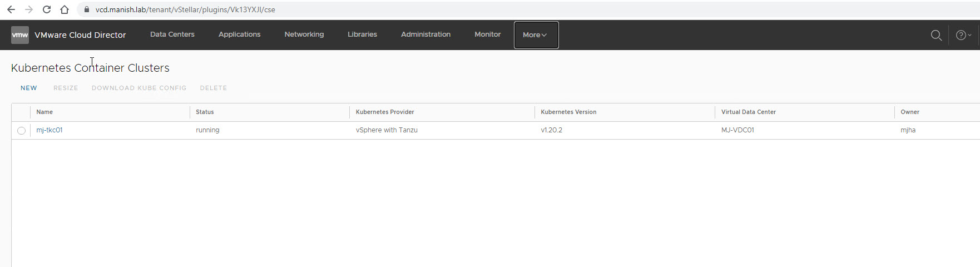The width and height of the screenshot is (980, 267).
Task: Click NEW to create a cluster
Action: coord(29,88)
